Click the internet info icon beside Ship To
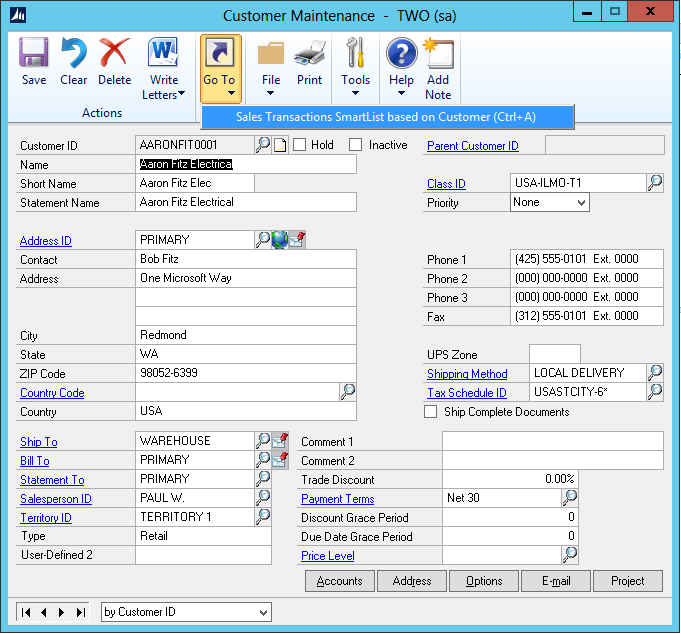The image size is (681, 634). click(280, 440)
